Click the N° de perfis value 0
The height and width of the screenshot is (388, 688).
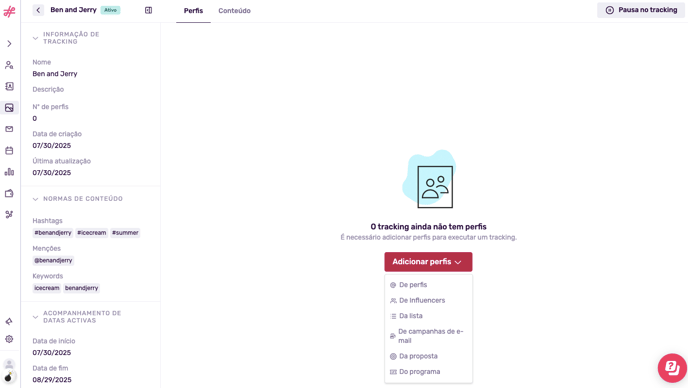tap(35, 119)
